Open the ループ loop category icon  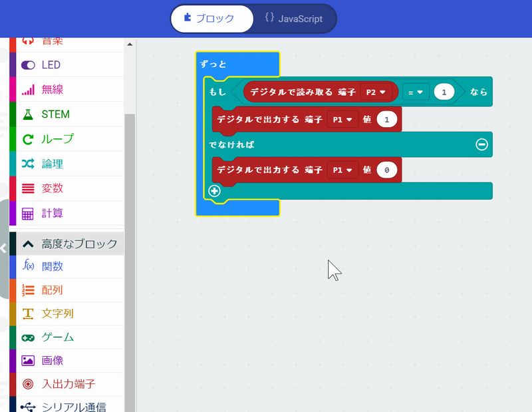(x=28, y=139)
